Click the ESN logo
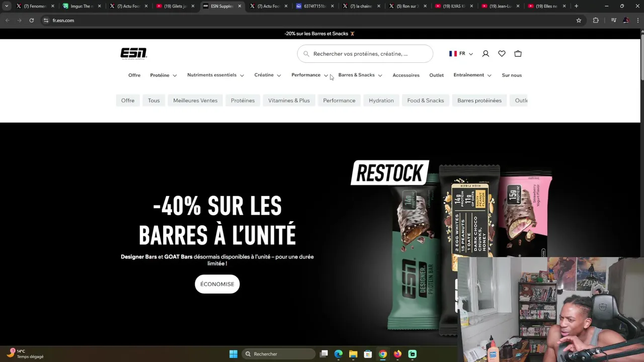644x362 pixels. tap(133, 54)
